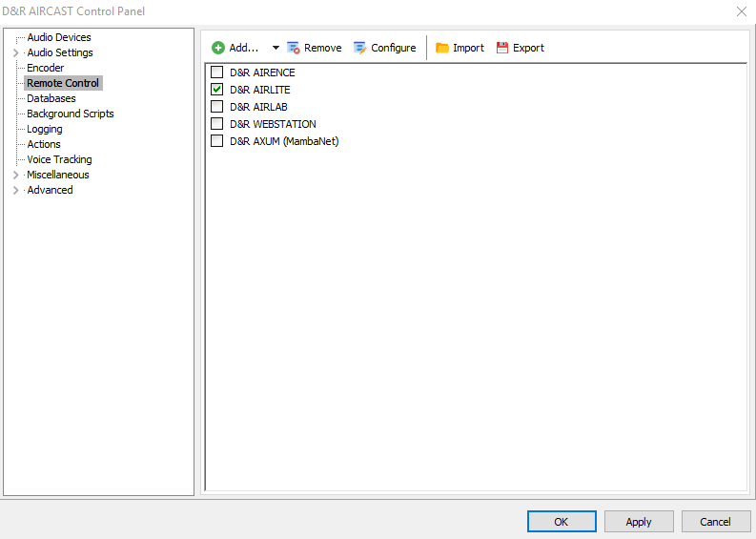Open the Background Scripts page
This screenshot has width=756, height=539.
70,114
